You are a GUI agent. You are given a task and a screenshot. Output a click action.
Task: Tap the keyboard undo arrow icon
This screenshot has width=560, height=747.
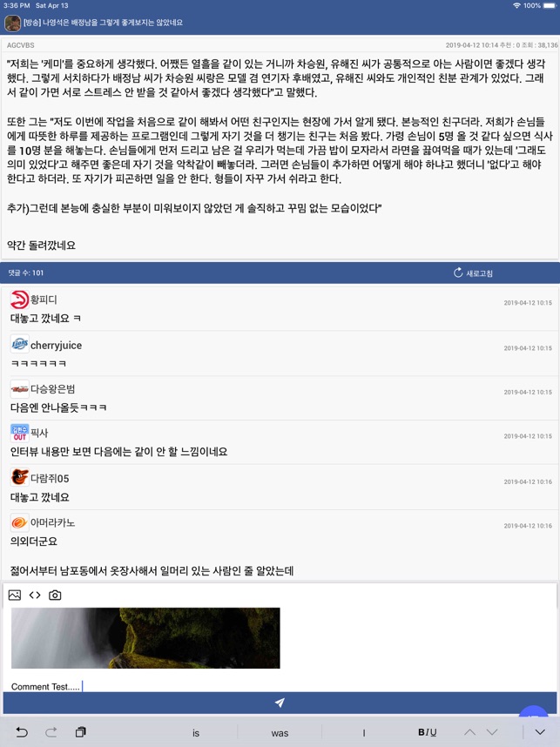click(x=22, y=732)
